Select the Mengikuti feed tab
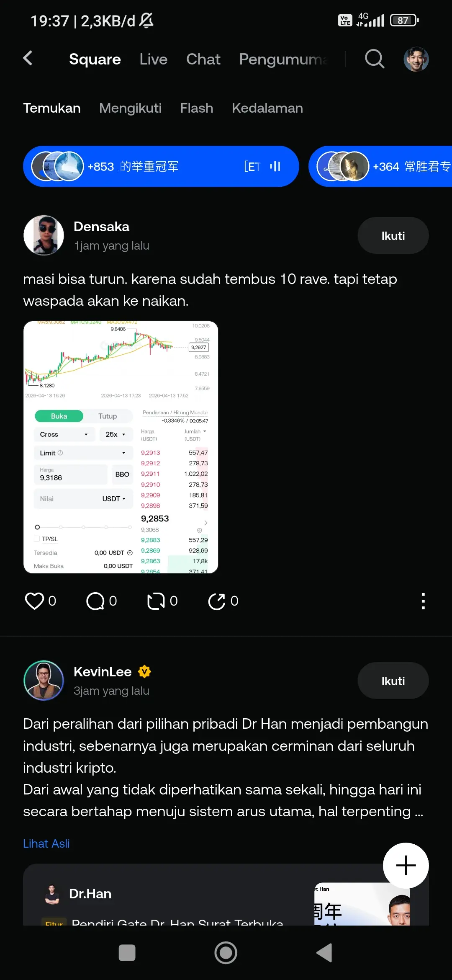Viewport: 452px width, 980px height. [130, 108]
